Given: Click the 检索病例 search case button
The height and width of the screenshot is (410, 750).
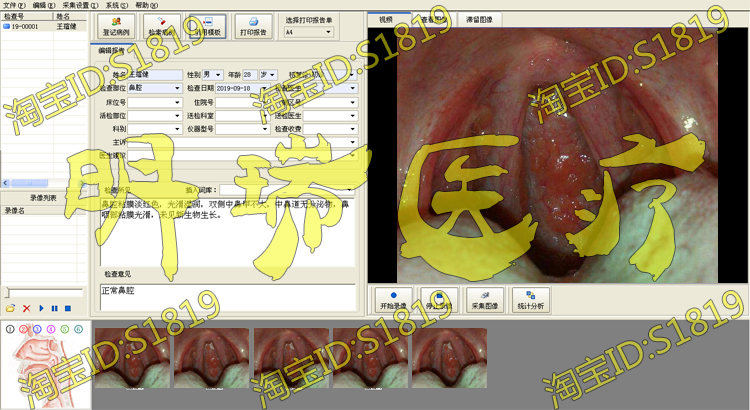Looking at the screenshot, I should pos(162,26).
